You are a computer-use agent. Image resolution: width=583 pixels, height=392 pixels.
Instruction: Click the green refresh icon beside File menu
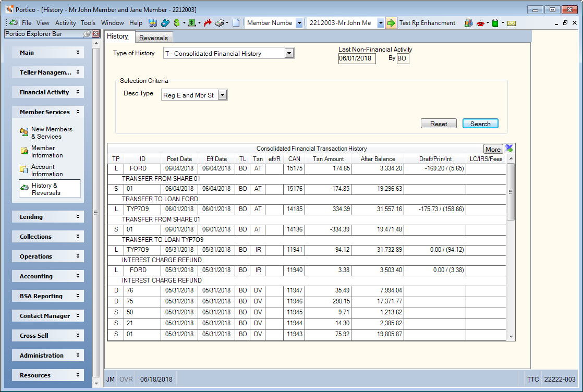[14, 22]
